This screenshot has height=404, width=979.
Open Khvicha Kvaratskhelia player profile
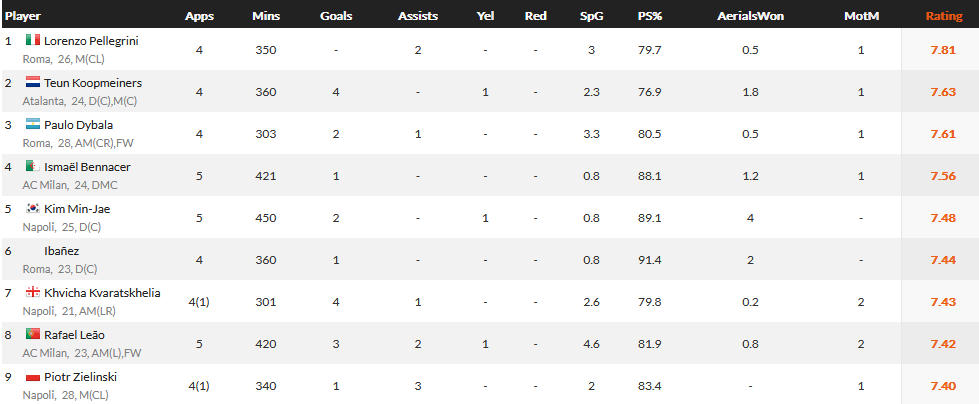pos(102,293)
